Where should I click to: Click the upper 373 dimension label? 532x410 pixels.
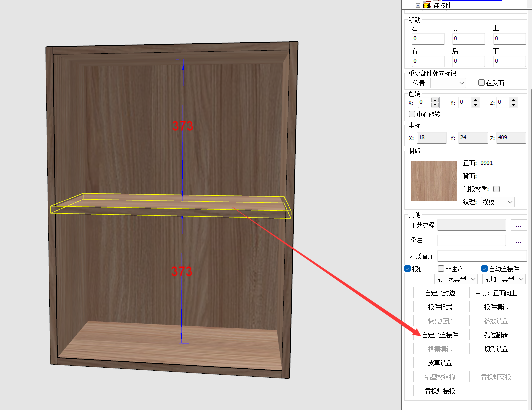click(183, 126)
